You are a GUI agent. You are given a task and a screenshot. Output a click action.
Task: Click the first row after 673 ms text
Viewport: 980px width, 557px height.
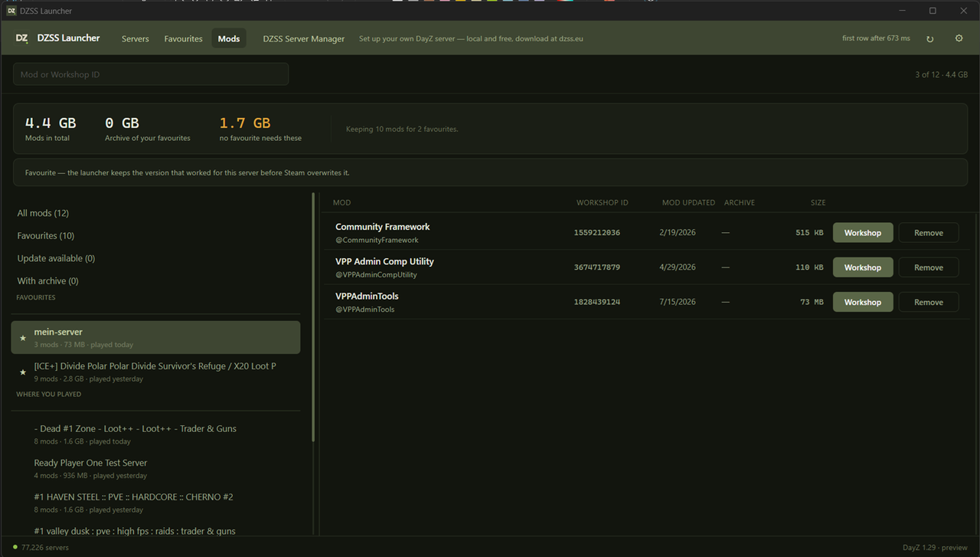point(876,38)
